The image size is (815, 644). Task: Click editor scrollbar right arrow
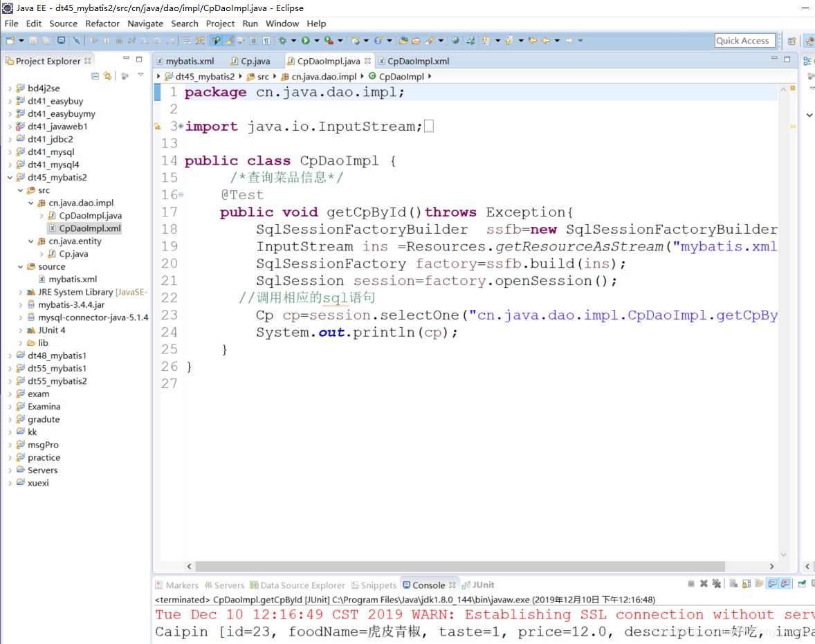pyautogui.click(x=771, y=566)
